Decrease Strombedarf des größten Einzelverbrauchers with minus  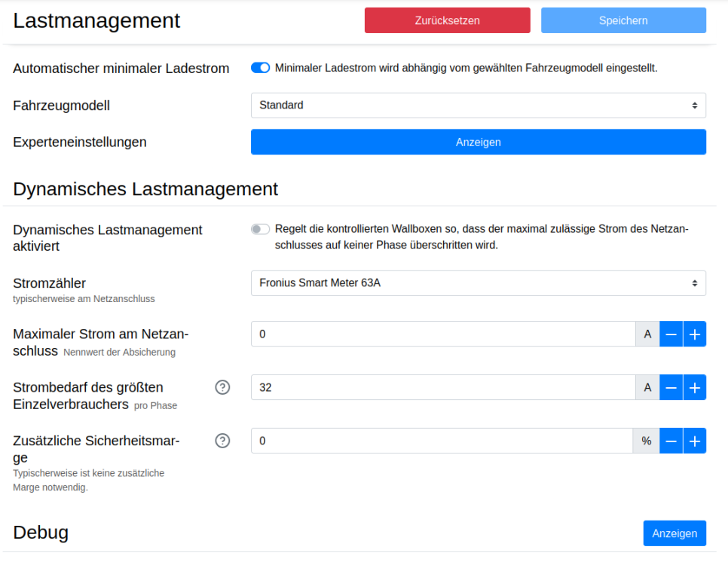tap(671, 387)
